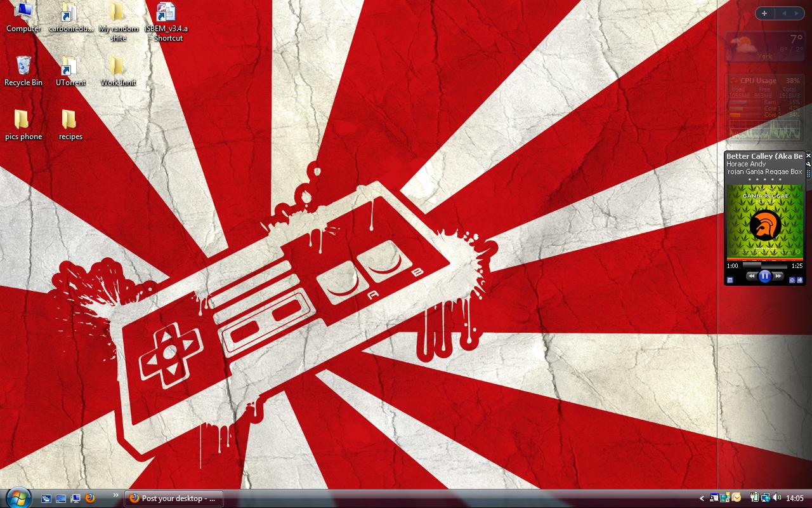Mute audio with the gadget speaker icon
Screen dimensions: 812x508
click(800, 279)
